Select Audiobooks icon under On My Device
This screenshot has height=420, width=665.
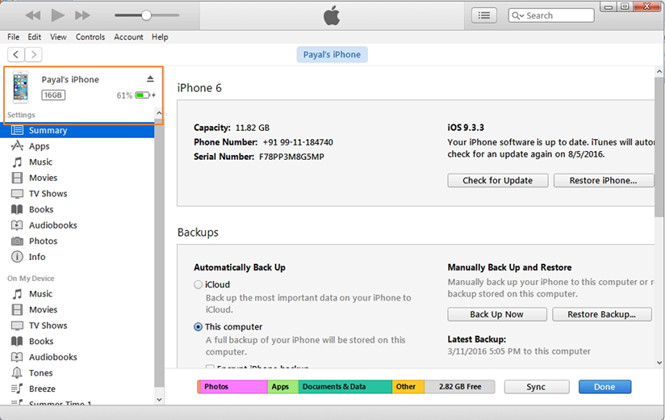click(17, 357)
